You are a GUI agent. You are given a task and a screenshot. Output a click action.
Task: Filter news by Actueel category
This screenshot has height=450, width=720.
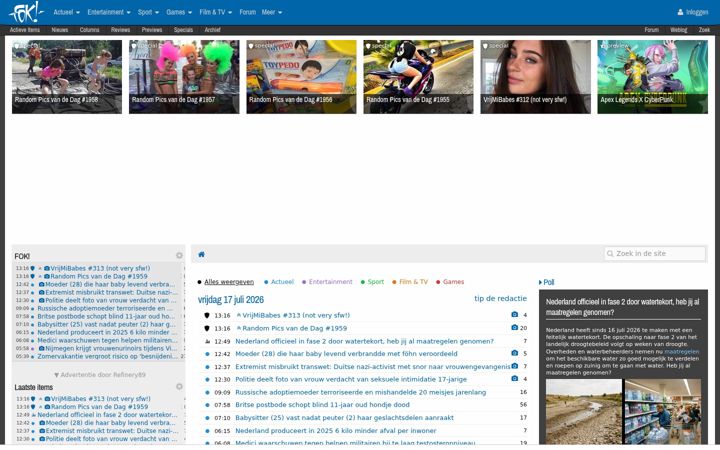pyautogui.click(x=282, y=282)
